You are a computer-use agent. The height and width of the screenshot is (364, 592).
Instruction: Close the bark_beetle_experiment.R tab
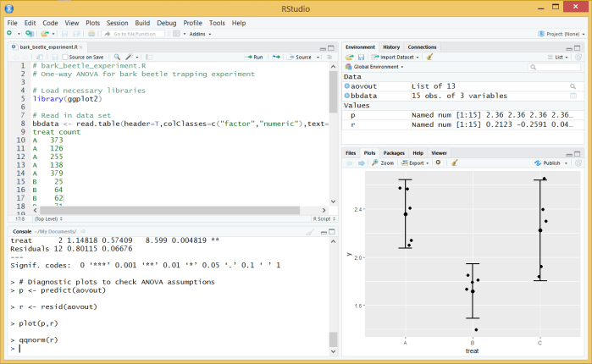click(x=80, y=47)
